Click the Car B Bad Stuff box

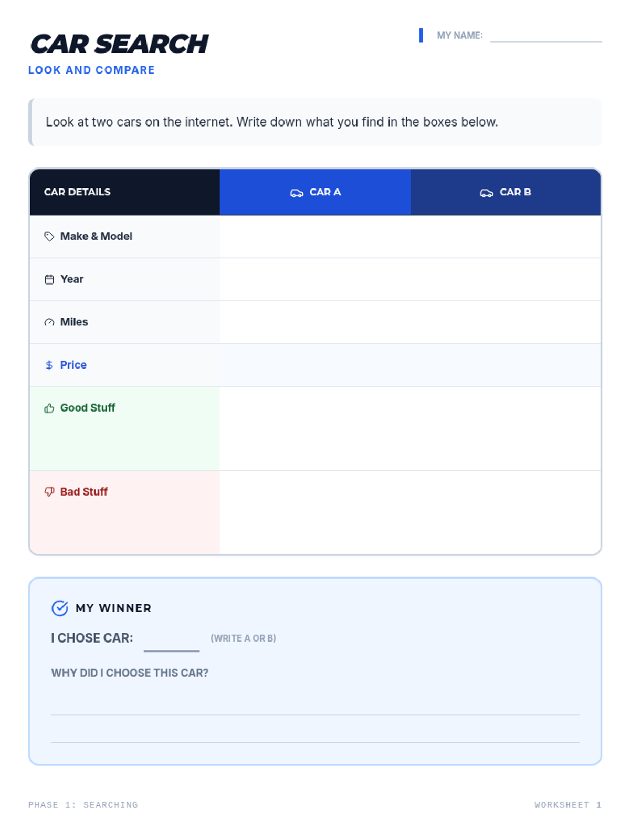[506, 512]
